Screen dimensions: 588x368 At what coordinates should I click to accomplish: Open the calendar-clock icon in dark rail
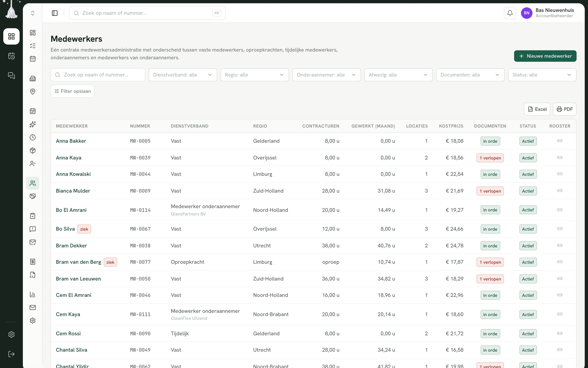click(x=11, y=56)
